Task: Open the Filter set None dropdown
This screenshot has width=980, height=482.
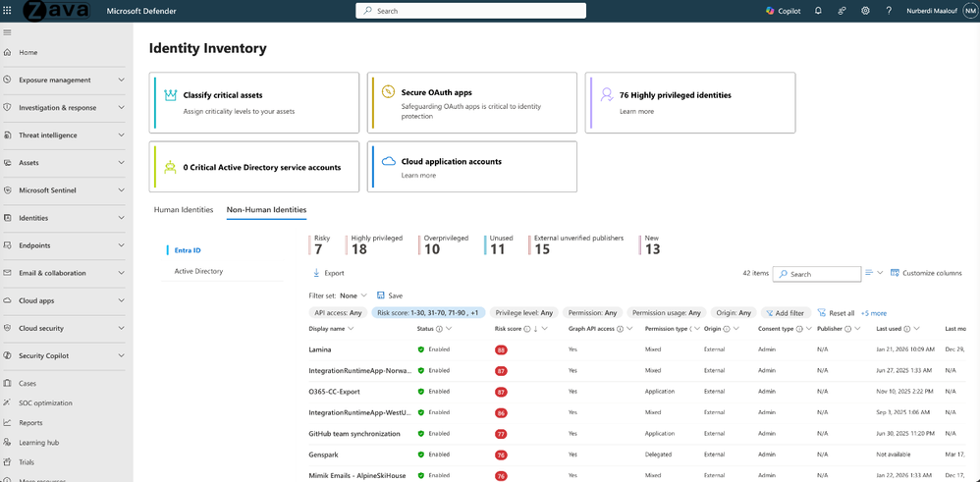Action: (x=354, y=295)
